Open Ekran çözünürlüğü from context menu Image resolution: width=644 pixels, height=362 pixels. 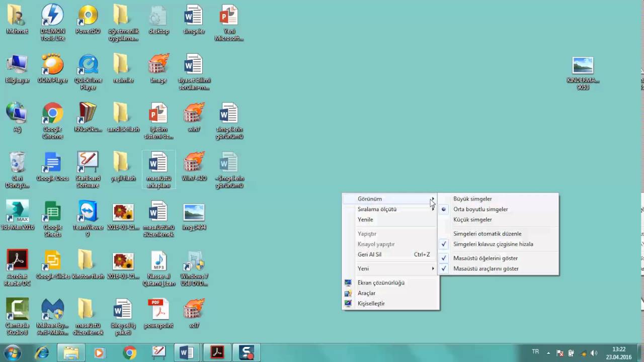pyautogui.click(x=390, y=283)
